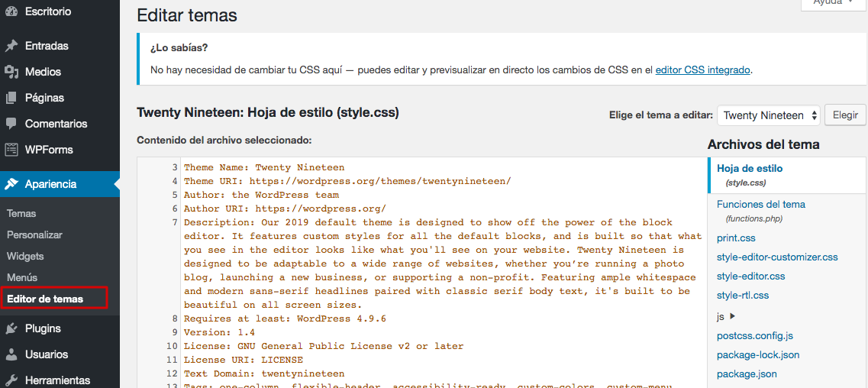Select Editor de temas submenu item
Image resolution: width=868 pixels, height=388 pixels.
[45, 299]
